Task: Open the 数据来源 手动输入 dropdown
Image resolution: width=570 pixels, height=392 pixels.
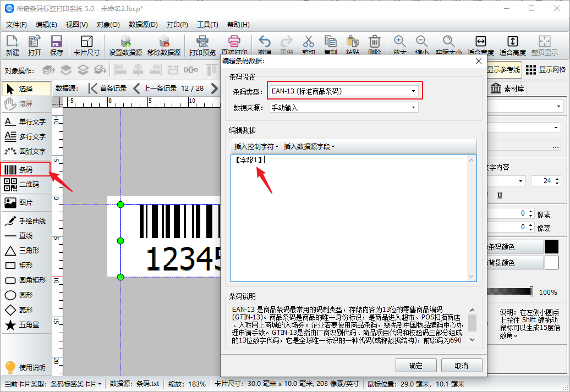Action: pos(344,108)
